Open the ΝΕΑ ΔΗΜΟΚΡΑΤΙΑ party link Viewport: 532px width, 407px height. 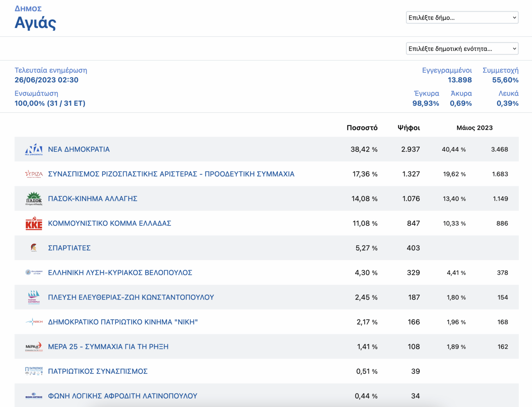[79, 150]
